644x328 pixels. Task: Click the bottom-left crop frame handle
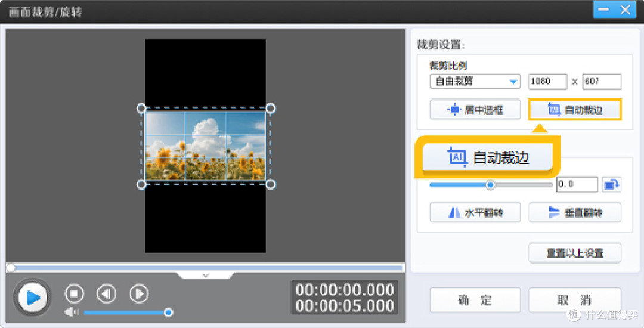[141, 184]
